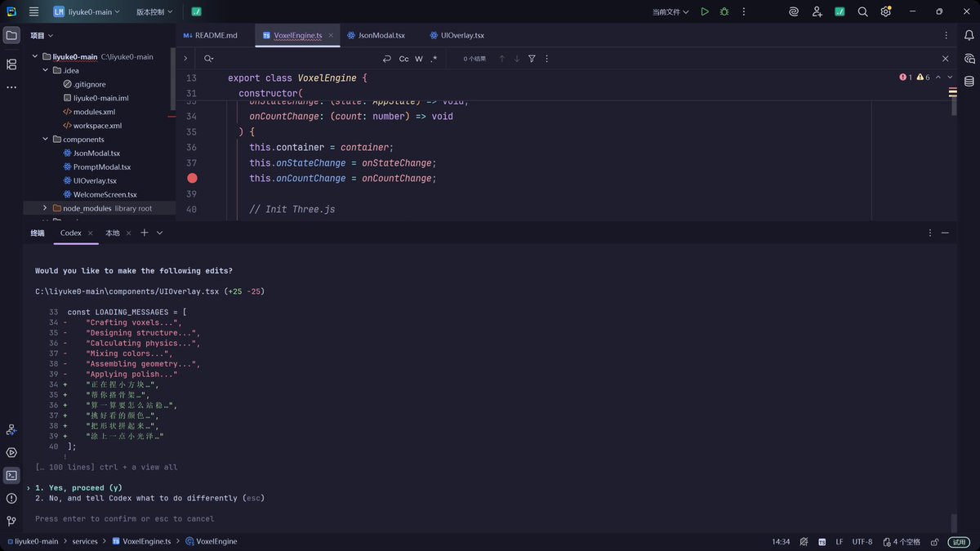This screenshot has width=980, height=551.
Task: Open the green Codex icon at top right
Action: click(x=840, y=11)
